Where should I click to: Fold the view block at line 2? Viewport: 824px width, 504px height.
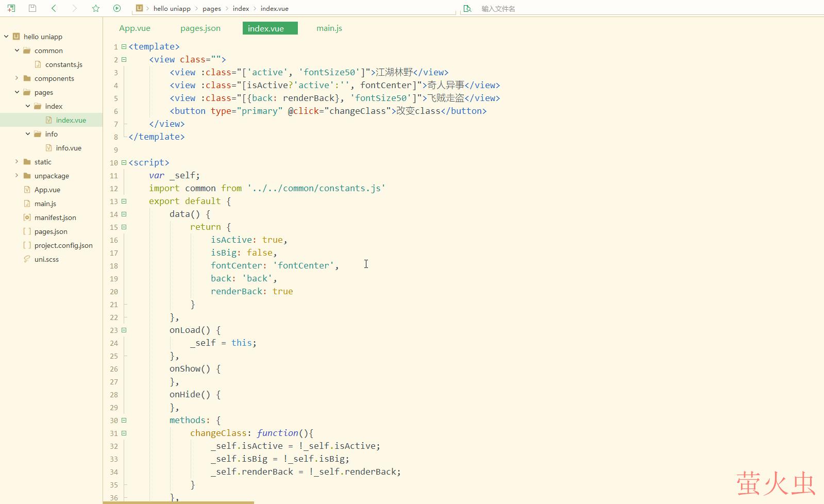coord(124,59)
